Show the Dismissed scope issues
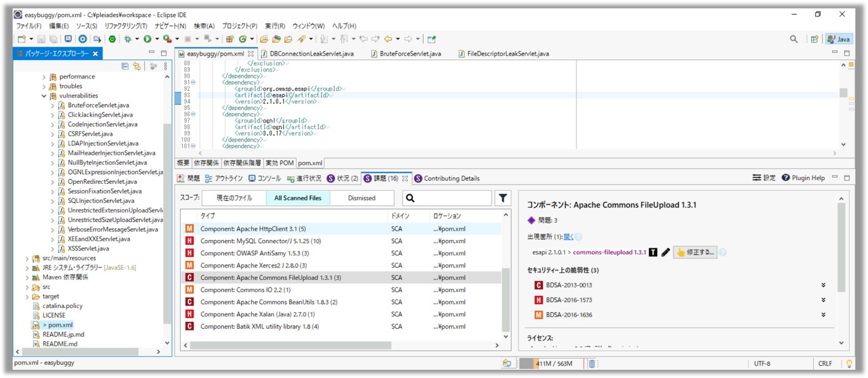Screen dimensions: 868x378 361,198
